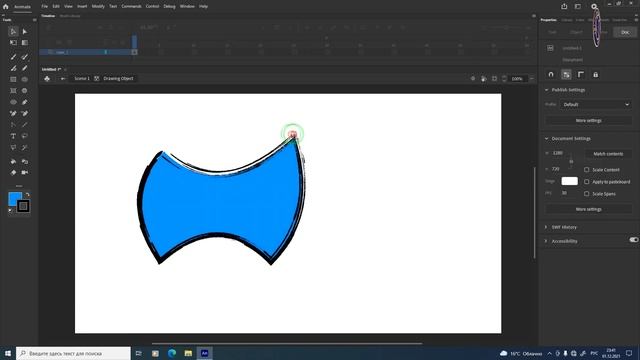The image size is (640, 360).
Task: Enable the Scale Content checkbox
Action: (587, 170)
